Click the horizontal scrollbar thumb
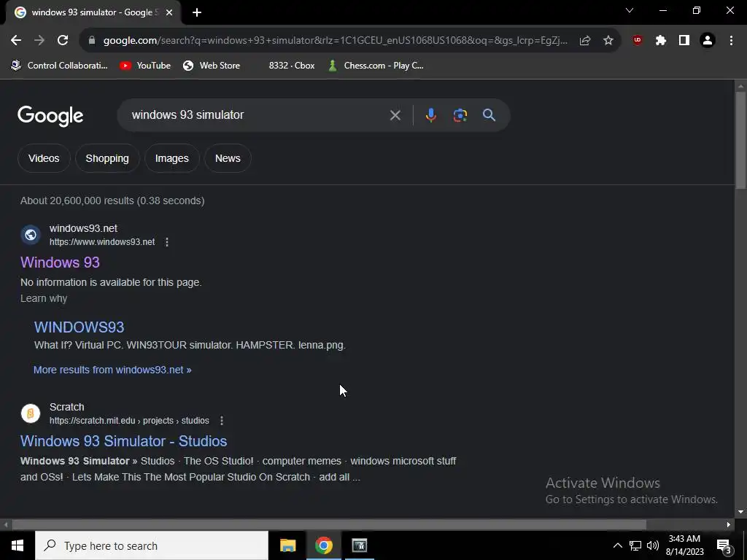The height and width of the screenshot is (560, 747). coord(329,525)
